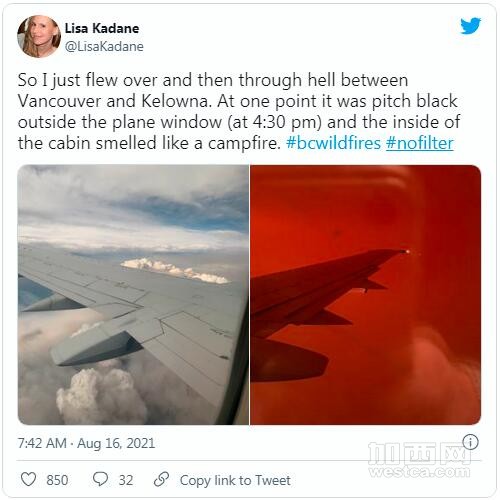Open the red smoky sky photo
The width and height of the screenshot is (500, 500).
click(366, 295)
